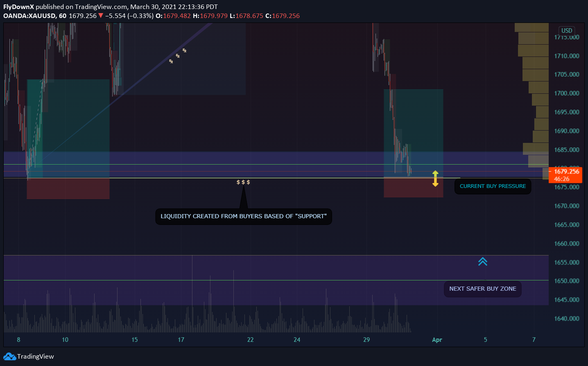
Task: Click the FlyDownX author name
Action: (x=18, y=7)
